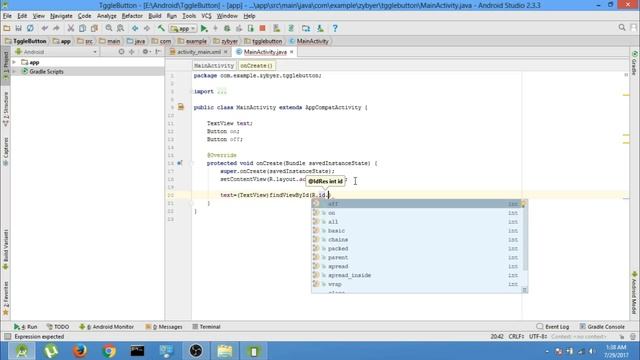Click the Search Everywhere magnifier icon
Screen dimensions: 640x360
(x=622, y=27)
